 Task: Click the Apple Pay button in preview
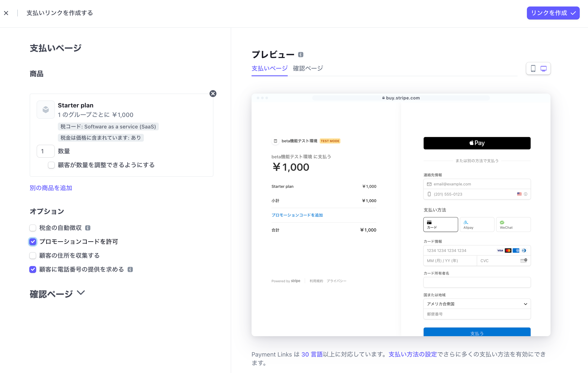point(477,143)
